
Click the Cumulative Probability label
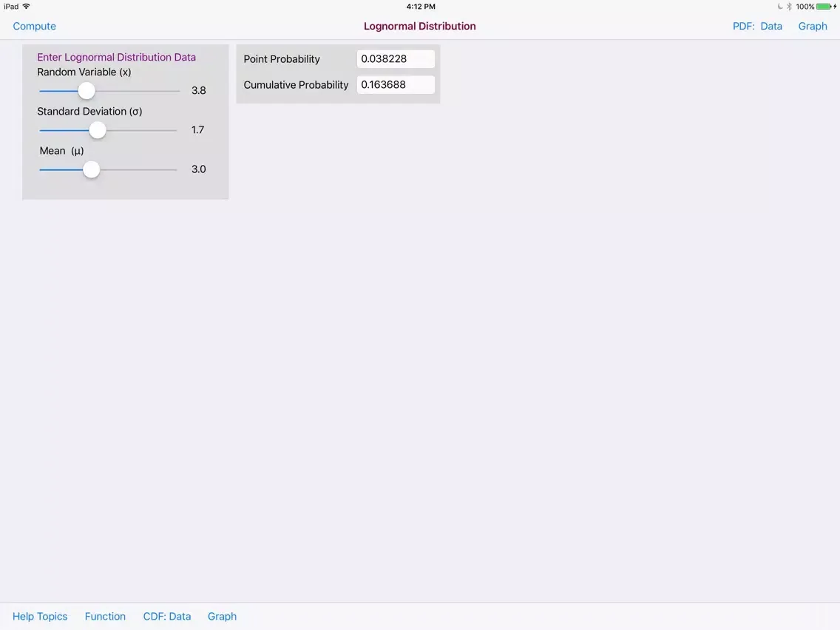tap(296, 84)
